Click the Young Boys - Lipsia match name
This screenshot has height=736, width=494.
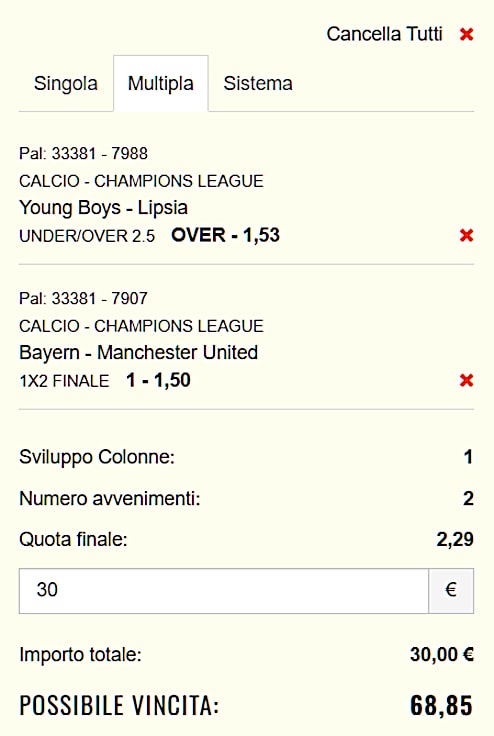coord(103,208)
